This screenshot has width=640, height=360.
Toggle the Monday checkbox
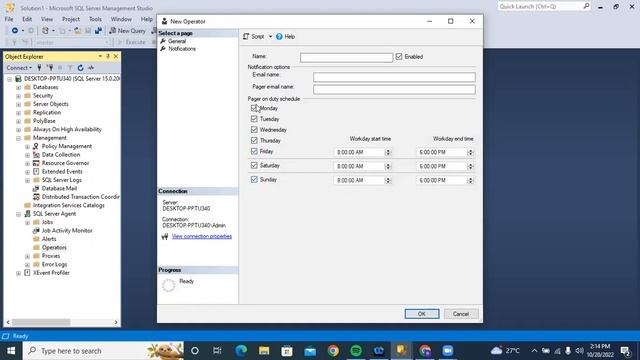[254, 108]
